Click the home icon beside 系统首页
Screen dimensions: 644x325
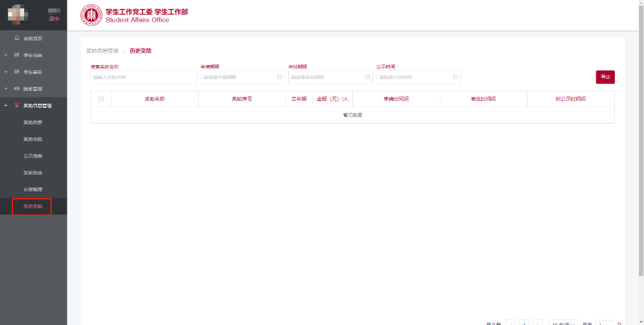(x=17, y=38)
